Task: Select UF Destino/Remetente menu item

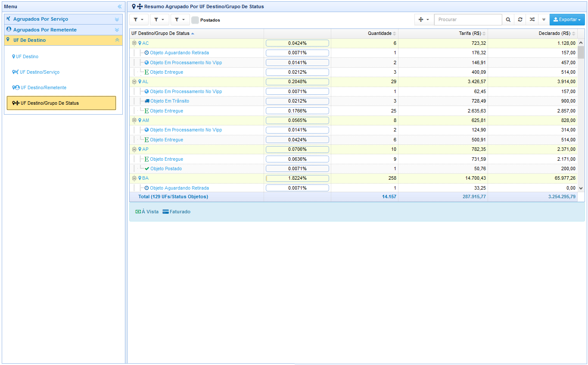Action: click(43, 88)
